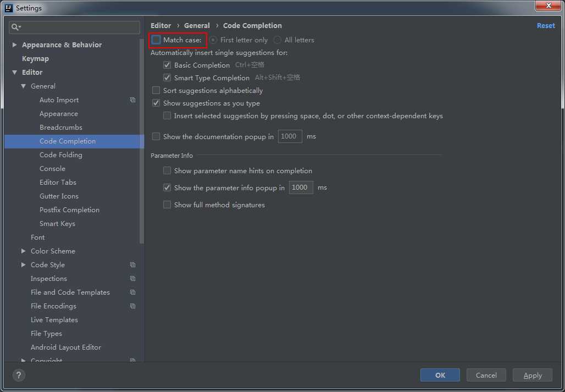Open the Appearance page under General
The height and width of the screenshot is (392, 565).
pos(59,113)
